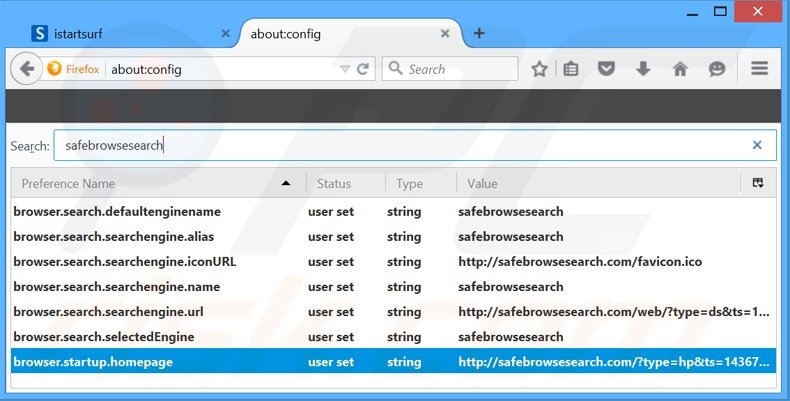
Task: Clear the safebrowsesearch filter with X
Action: [x=757, y=145]
